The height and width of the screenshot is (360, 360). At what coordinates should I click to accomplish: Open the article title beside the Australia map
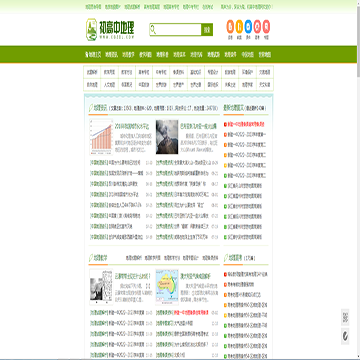pyautogui.click(x=195, y=276)
